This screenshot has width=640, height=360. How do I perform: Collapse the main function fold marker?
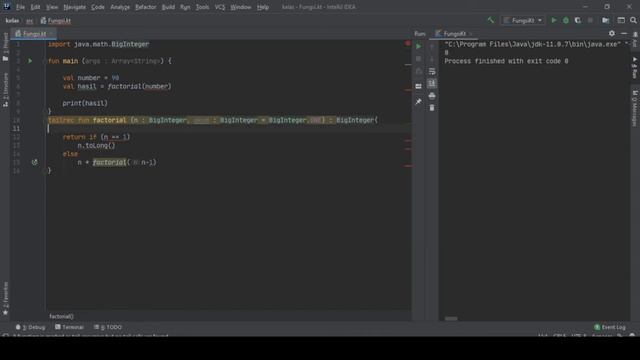[x=44, y=61]
